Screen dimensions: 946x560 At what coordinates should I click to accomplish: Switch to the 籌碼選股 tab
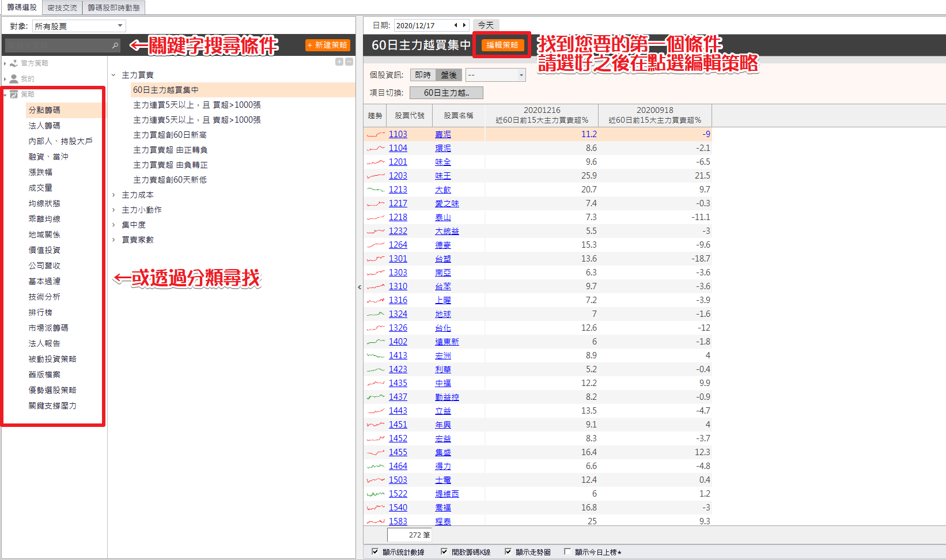pos(22,7)
